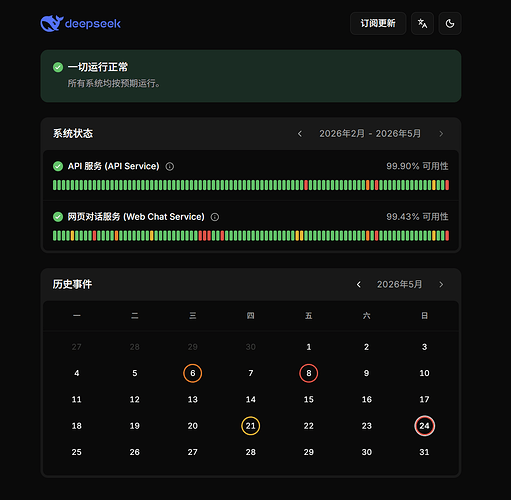Select day 19 in the calendar
This screenshot has width=511, height=500.
tap(135, 426)
